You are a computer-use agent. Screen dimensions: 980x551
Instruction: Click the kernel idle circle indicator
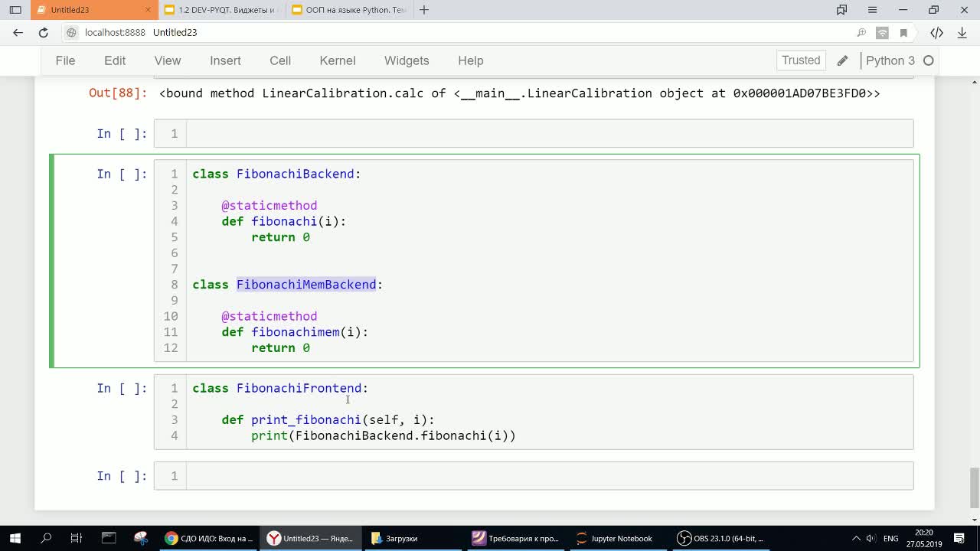[929, 60]
